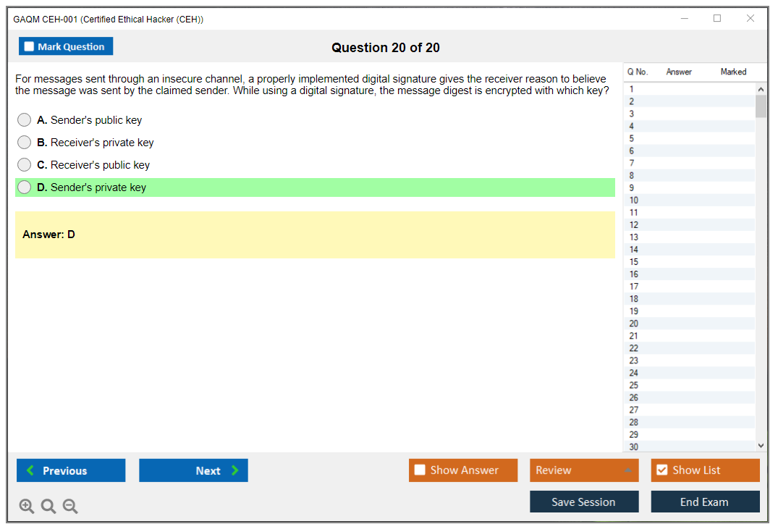Select option A Sender's public key
Screen dimensions: 778x532
(x=25, y=120)
